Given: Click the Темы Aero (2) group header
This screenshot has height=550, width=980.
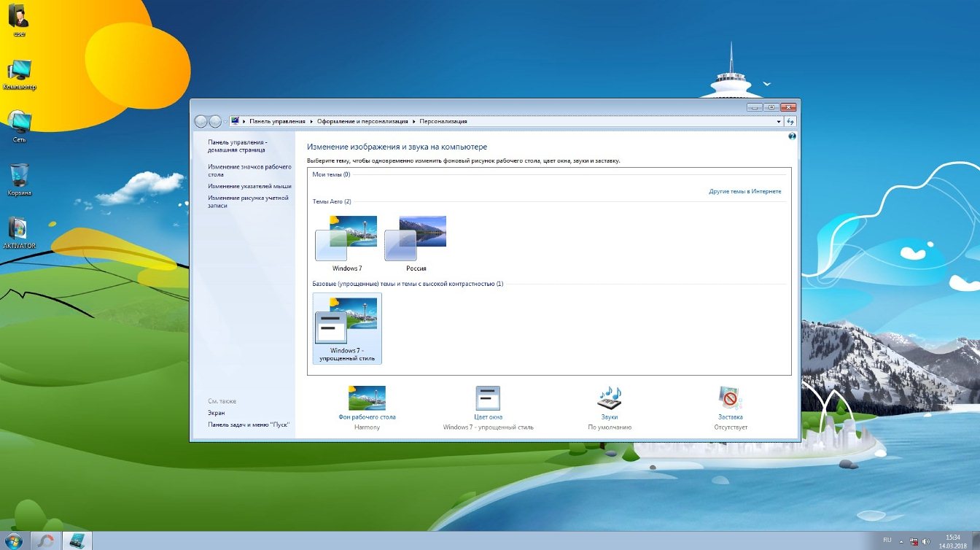Looking at the screenshot, I should click(x=332, y=201).
